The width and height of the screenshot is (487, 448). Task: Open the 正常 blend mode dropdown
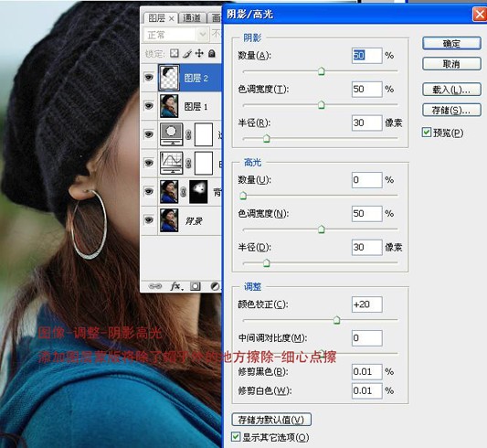pos(175,34)
